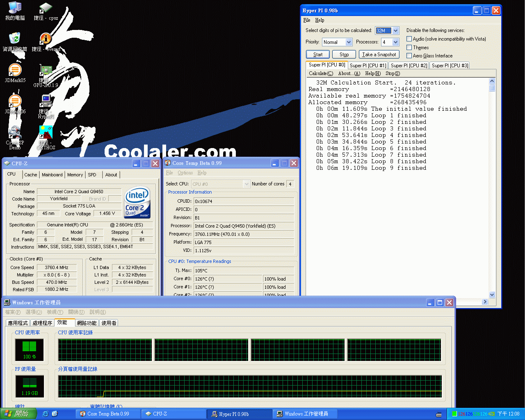Switch to the CPU-Z taskbar button
The image size is (525, 420).
174,414
